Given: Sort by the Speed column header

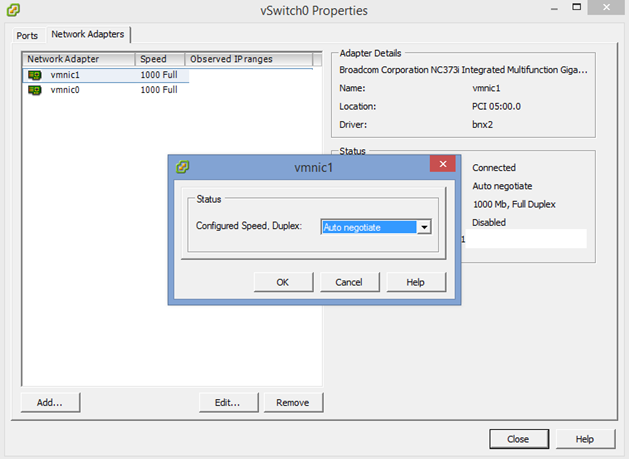Looking at the screenshot, I should [x=159, y=59].
